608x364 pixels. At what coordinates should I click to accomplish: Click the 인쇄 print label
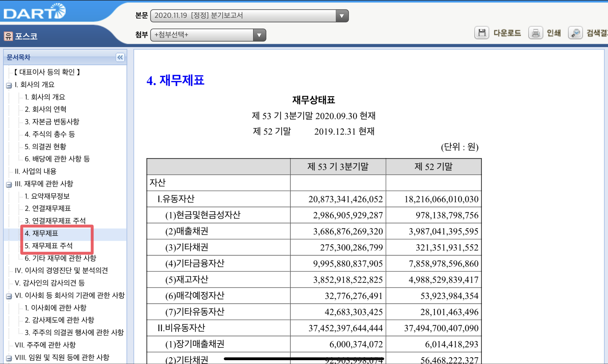click(x=554, y=33)
